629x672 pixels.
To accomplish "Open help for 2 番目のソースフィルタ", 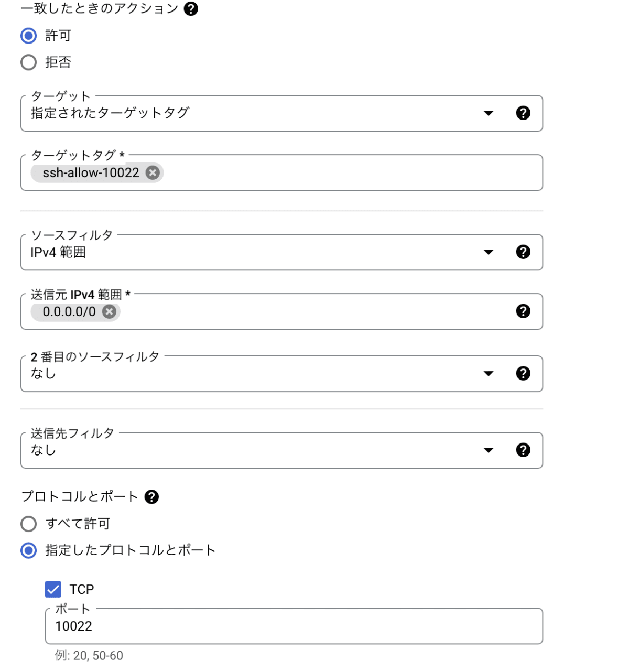I will click(x=523, y=373).
